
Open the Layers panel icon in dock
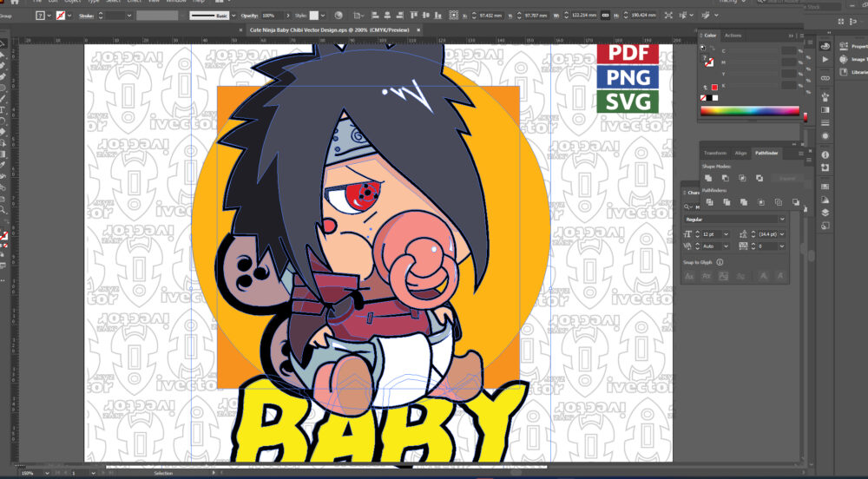pyautogui.click(x=825, y=213)
